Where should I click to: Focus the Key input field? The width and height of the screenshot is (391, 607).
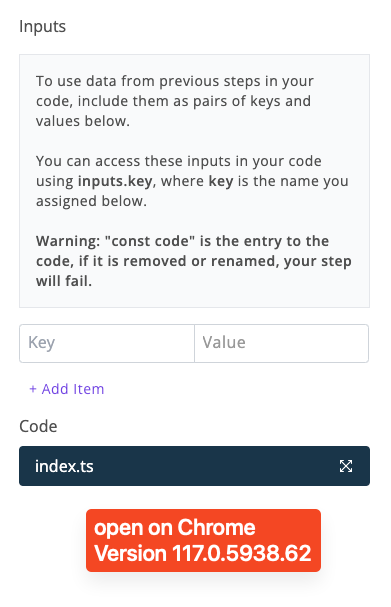tap(107, 343)
